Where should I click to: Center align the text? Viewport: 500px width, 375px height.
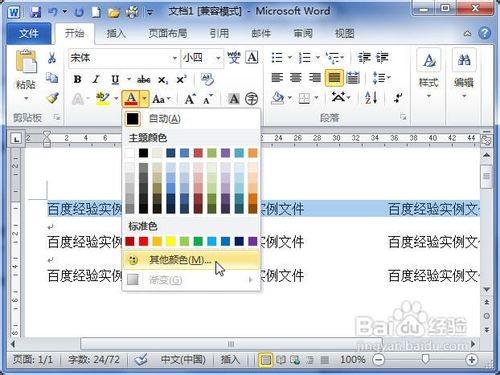pyautogui.click(x=296, y=78)
